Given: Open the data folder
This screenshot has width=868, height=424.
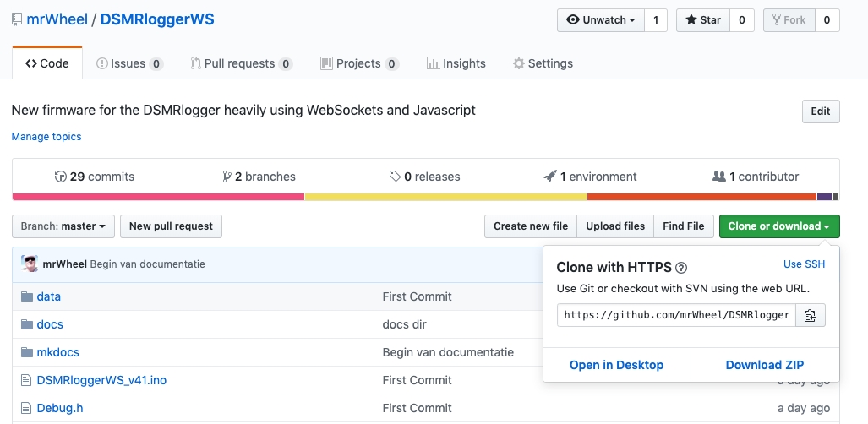Looking at the screenshot, I should 49,296.
